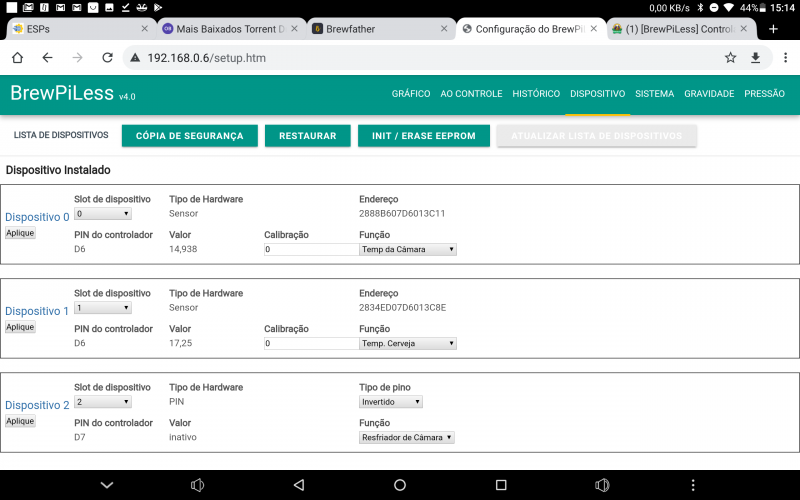Tap the not-secure warning icon
This screenshot has width=800, height=500.
tap(135, 58)
